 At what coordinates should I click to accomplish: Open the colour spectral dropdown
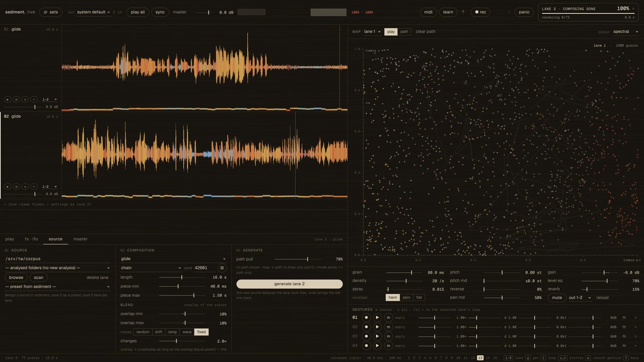pos(625,32)
